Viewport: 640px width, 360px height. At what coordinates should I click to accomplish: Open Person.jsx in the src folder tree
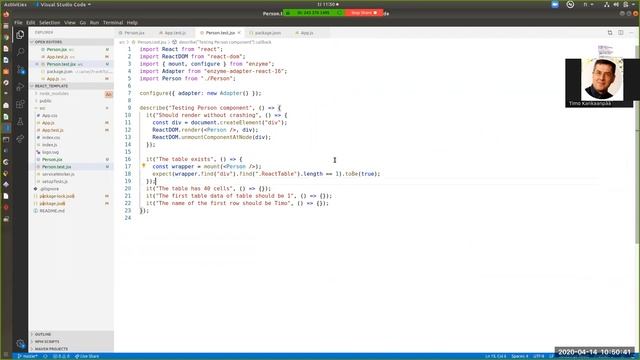pyautogui.click(x=52, y=160)
